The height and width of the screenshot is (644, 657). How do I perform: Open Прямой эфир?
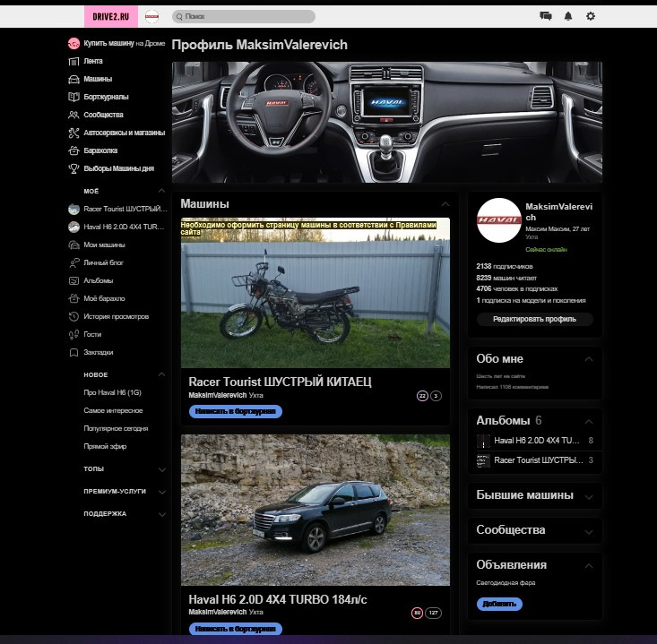tap(105, 446)
